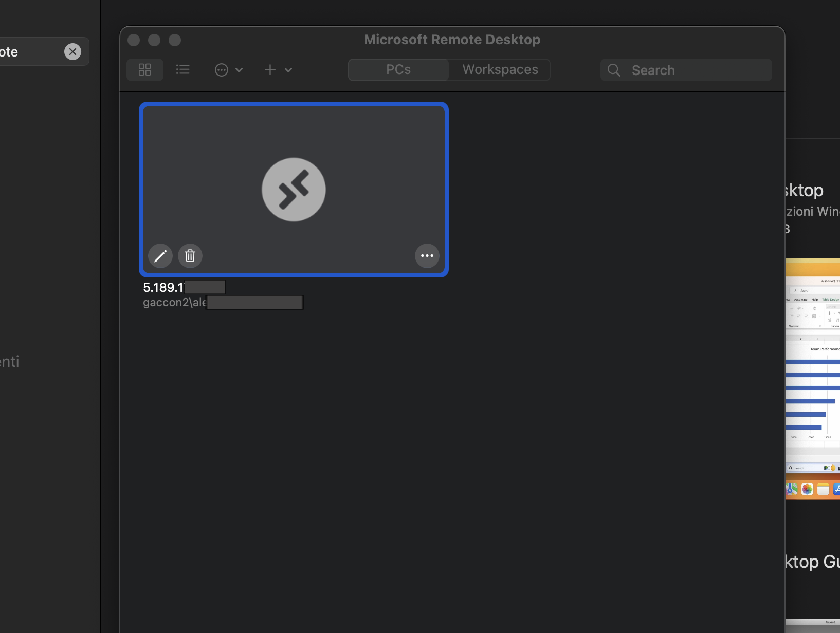
Task: Delete the PC using the trash icon
Action: [190, 255]
